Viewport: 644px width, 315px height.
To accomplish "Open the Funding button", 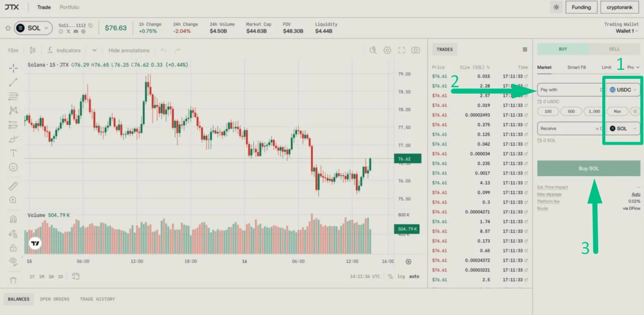I will (x=581, y=8).
